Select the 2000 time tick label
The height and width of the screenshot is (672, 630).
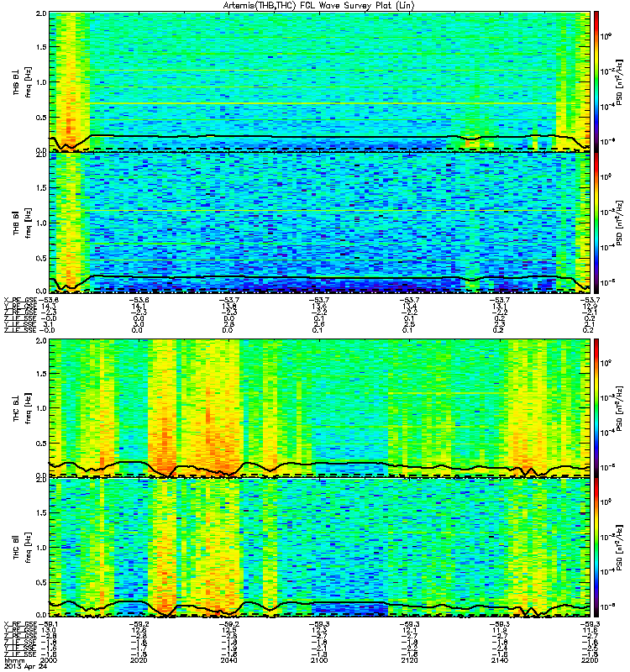click(49, 660)
